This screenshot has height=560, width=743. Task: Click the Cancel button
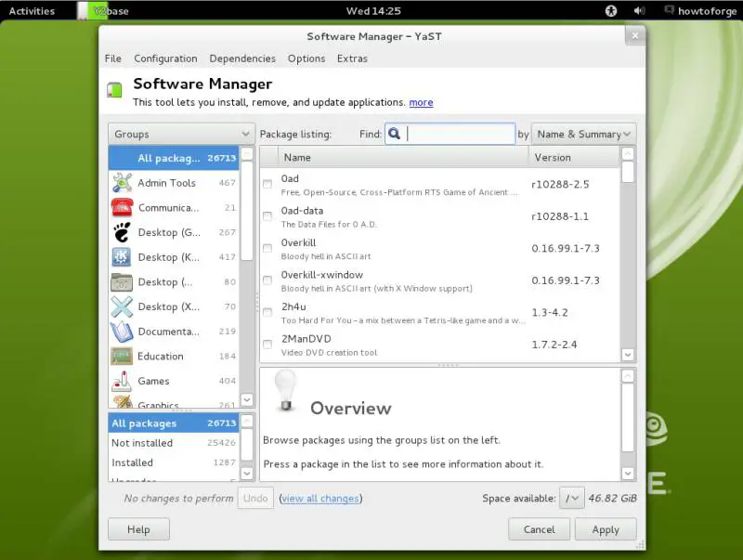pos(539,529)
